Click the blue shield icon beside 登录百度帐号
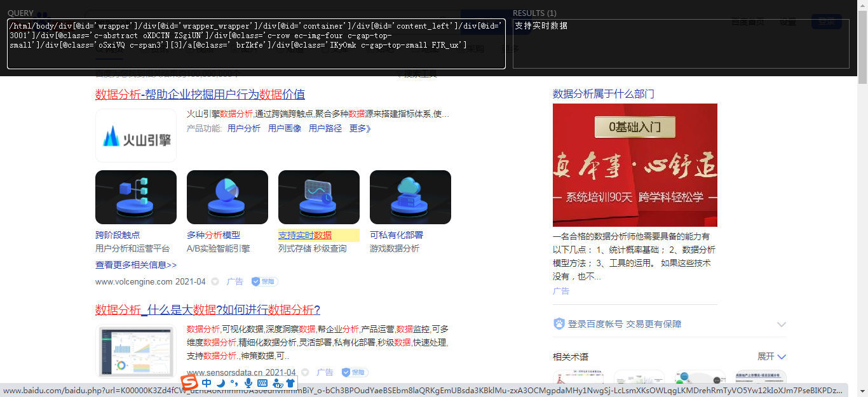 click(x=558, y=323)
